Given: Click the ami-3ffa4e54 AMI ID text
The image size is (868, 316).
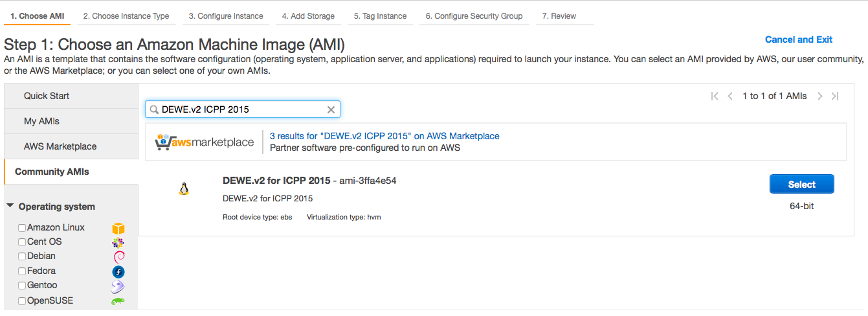Looking at the screenshot, I should 369,181.
